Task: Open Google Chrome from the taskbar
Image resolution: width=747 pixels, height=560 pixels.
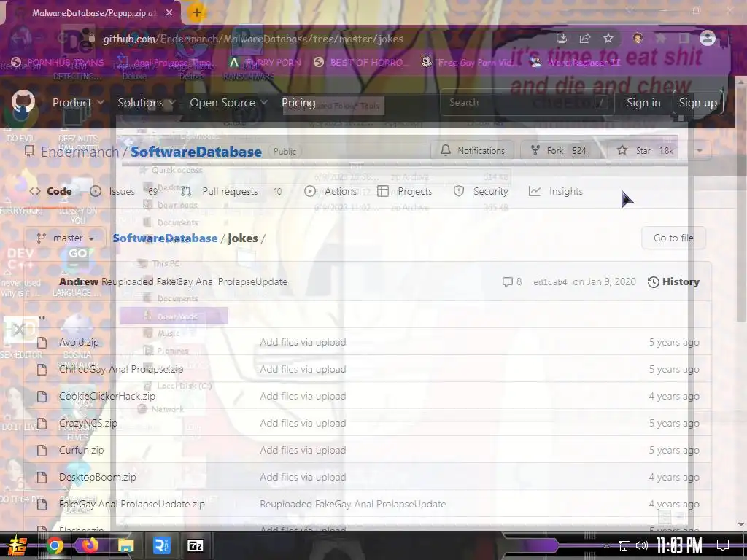Action: (x=55, y=545)
